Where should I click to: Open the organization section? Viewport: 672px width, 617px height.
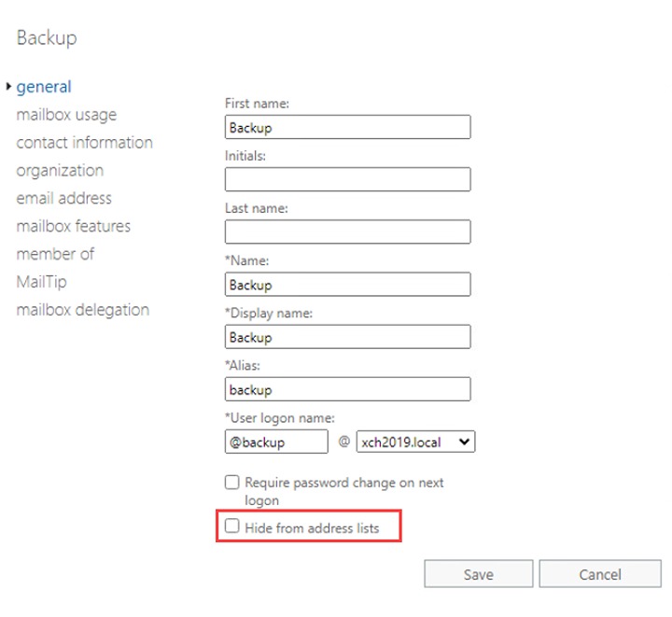pos(60,171)
